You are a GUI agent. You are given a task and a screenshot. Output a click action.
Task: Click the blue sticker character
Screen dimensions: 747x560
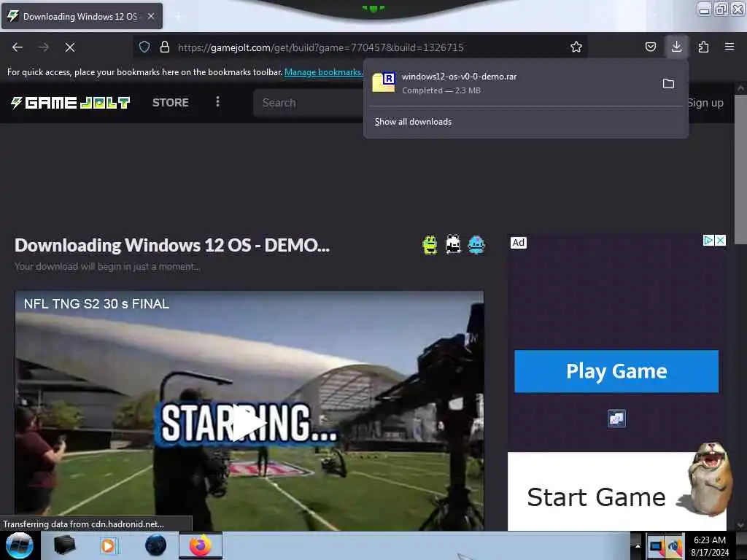tap(476, 245)
